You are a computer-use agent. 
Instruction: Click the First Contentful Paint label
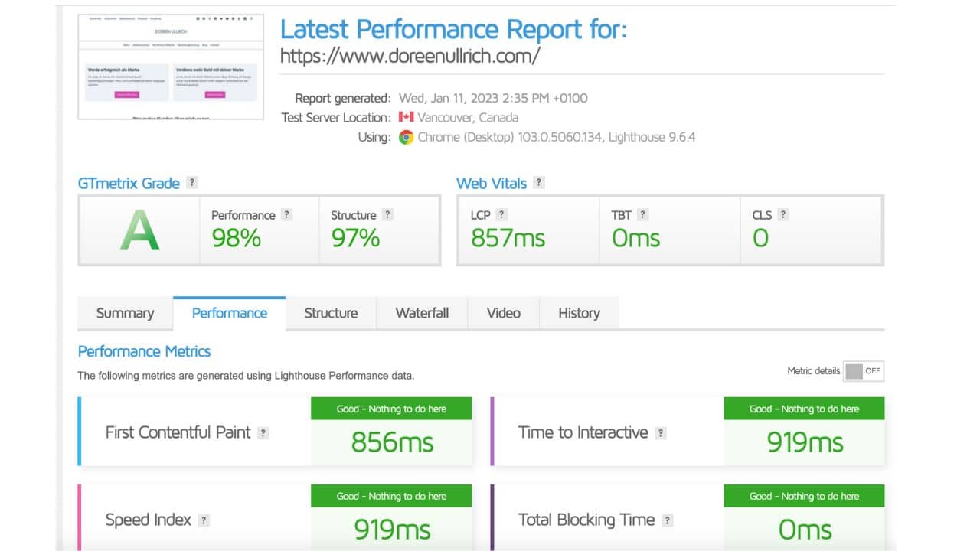point(178,432)
